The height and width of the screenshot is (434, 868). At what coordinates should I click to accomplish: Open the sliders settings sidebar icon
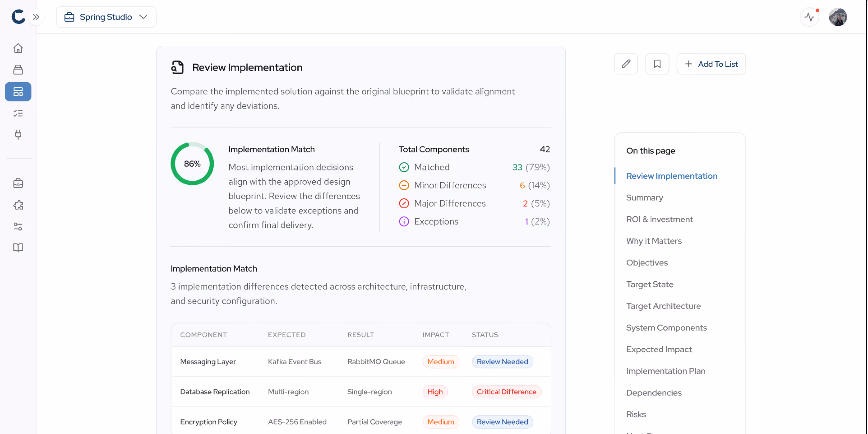[x=18, y=226]
